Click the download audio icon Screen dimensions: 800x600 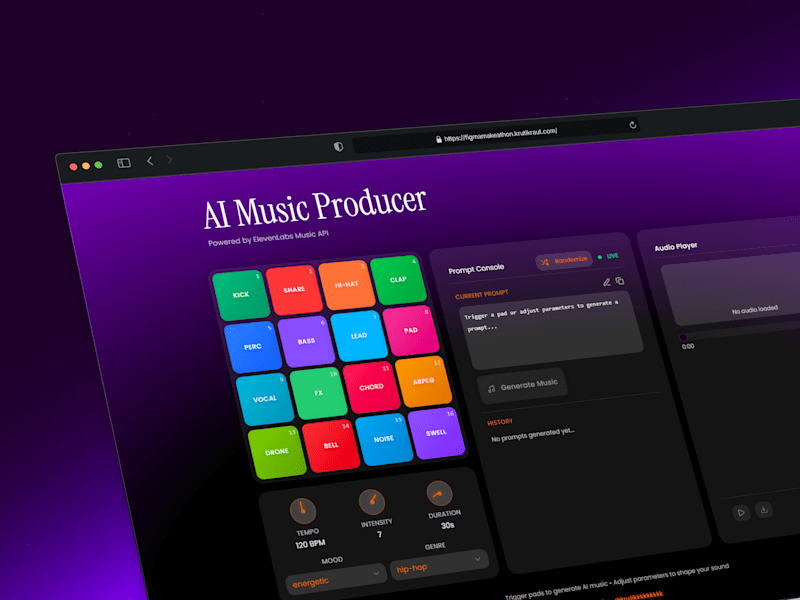tap(764, 509)
